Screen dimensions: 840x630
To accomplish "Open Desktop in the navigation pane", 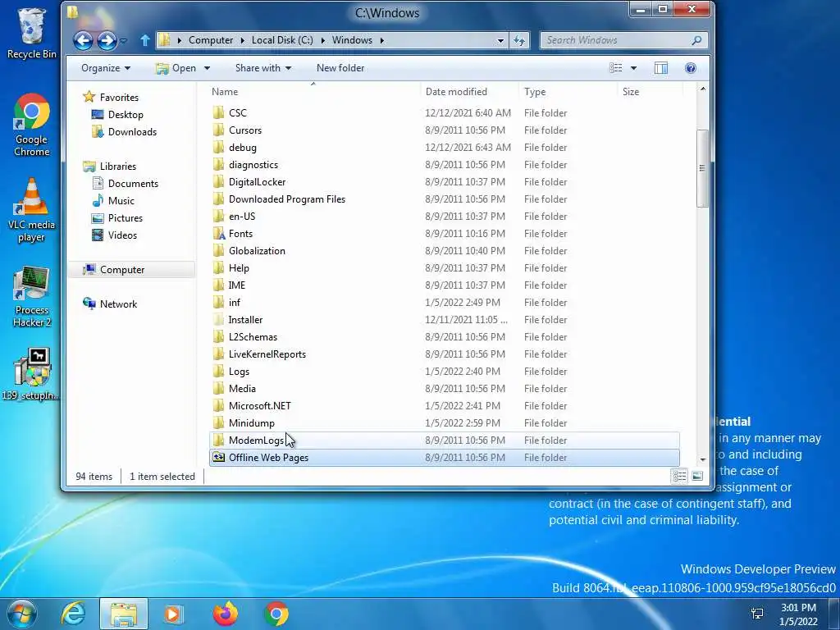I will [126, 115].
